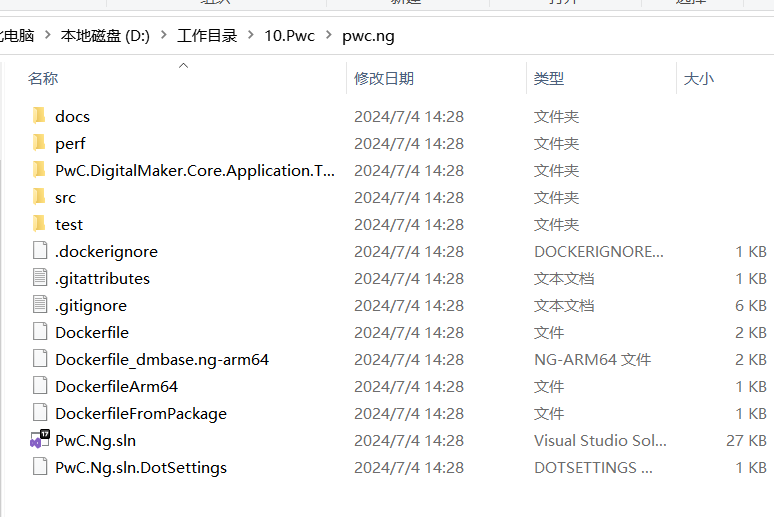This screenshot has height=517, width=774.
Task: Navigate to 10.Pwc in breadcrumb
Action: pos(289,36)
